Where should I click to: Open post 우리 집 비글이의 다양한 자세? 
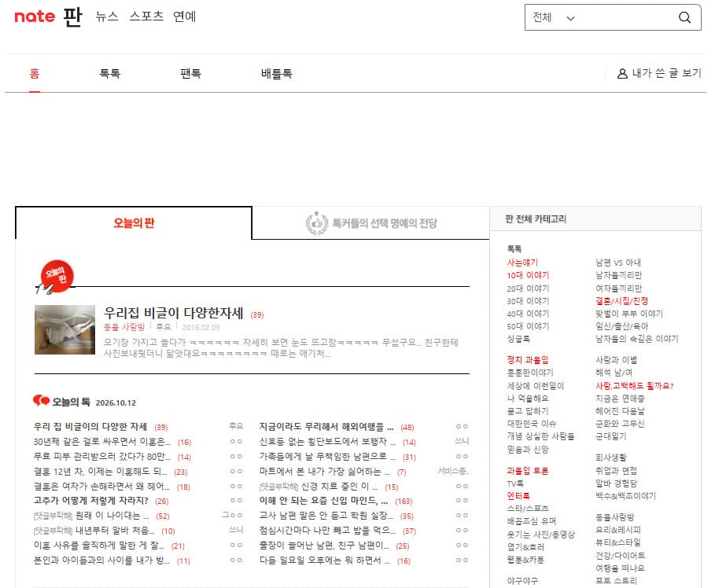coord(90,427)
